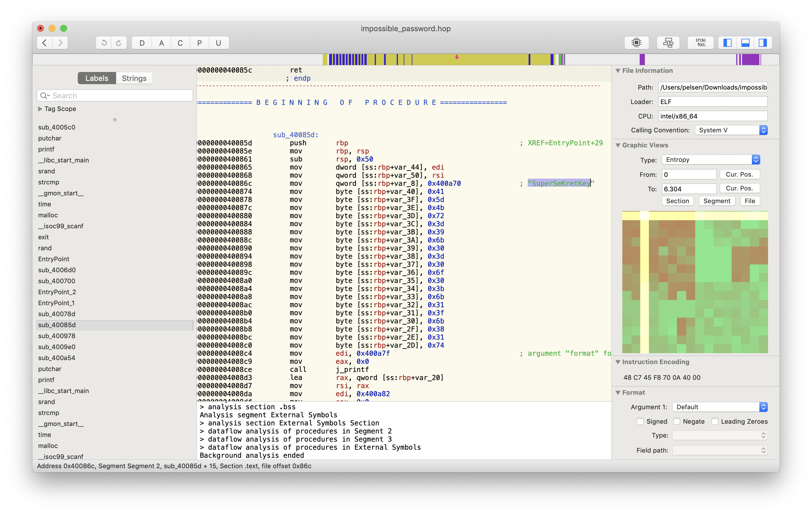The width and height of the screenshot is (812, 515).
Task: Check the Negate option
Action: click(676, 421)
